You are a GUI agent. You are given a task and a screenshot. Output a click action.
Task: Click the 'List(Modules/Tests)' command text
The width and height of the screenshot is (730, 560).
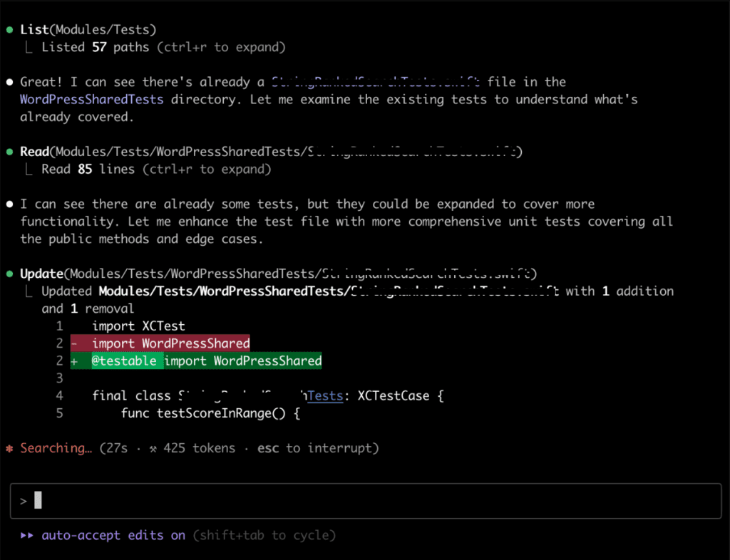(x=88, y=30)
